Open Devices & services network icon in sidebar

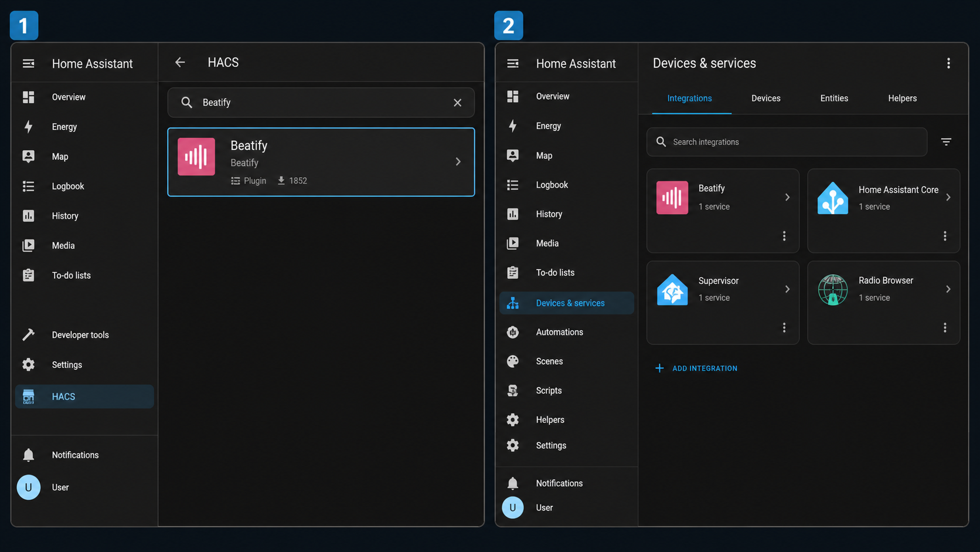[513, 303]
